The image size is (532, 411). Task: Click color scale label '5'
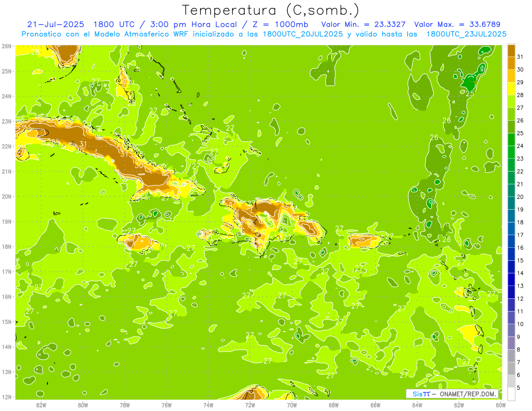point(519,388)
